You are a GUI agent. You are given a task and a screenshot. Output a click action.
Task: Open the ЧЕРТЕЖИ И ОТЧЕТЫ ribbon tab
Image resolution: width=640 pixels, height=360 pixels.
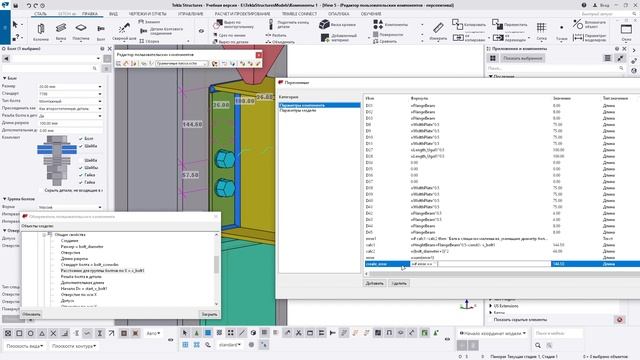tap(148, 14)
